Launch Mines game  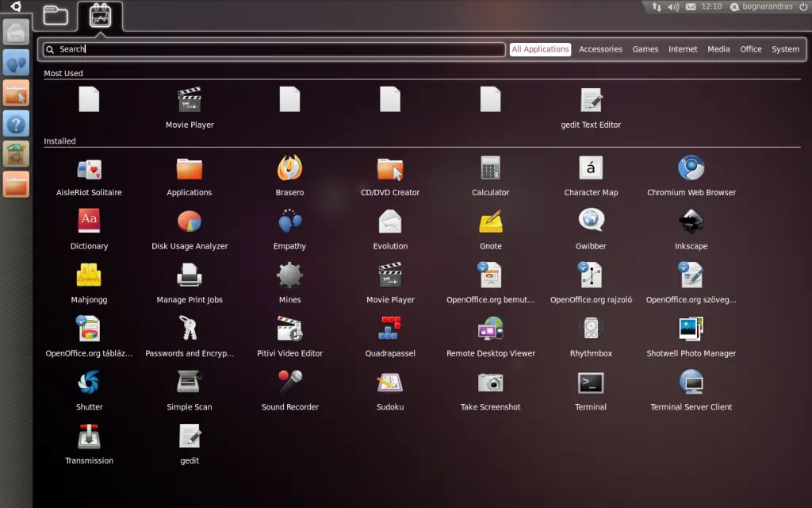pyautogui.click(x=289, y=283)
